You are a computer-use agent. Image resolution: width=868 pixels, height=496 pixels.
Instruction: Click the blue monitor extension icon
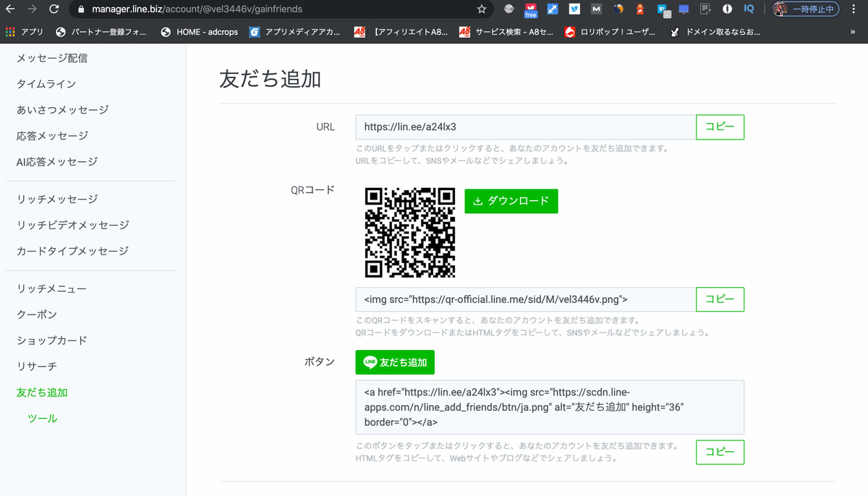click(x=684, y=9)
